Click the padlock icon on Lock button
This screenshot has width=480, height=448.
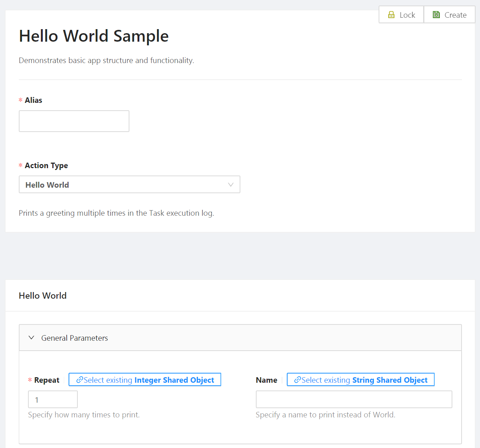[x=391, y=15]
